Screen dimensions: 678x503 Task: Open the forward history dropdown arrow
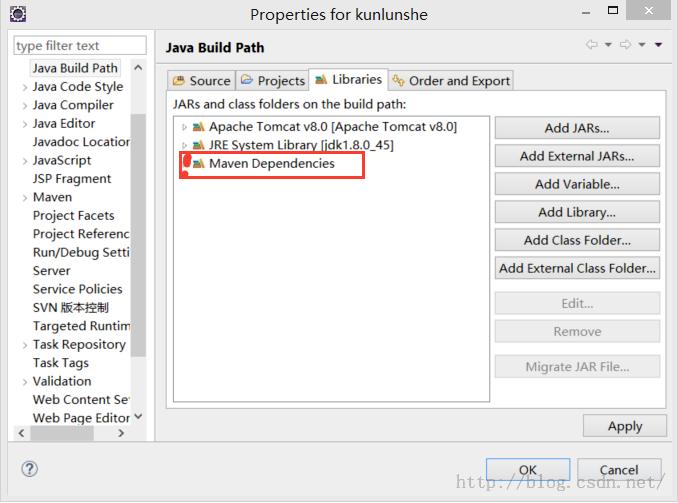(642, 45)
